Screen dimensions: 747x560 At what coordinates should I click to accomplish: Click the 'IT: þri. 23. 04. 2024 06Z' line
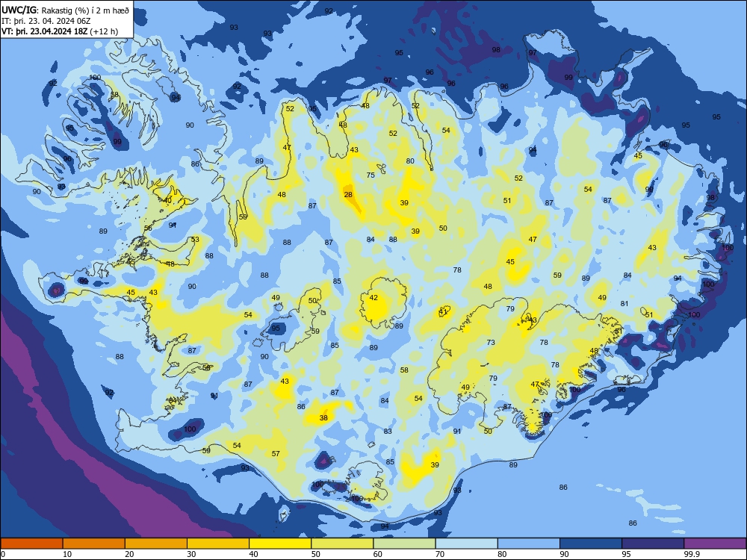46,21
